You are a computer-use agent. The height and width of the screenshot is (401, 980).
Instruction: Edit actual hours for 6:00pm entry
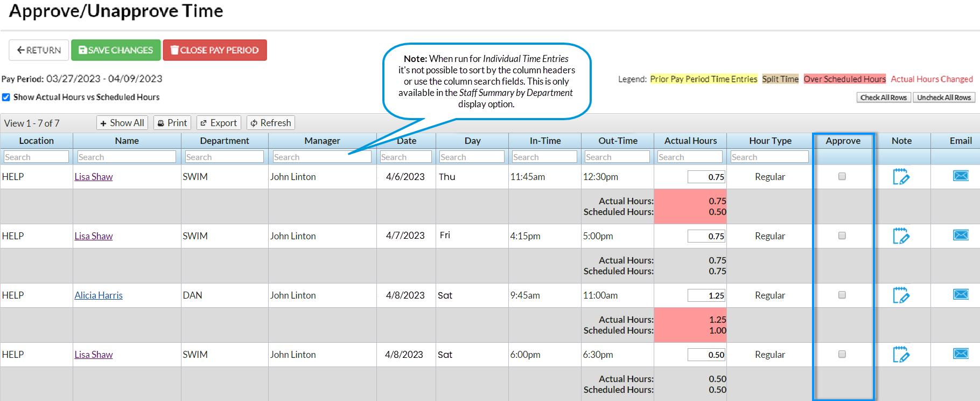pos(706,355)
